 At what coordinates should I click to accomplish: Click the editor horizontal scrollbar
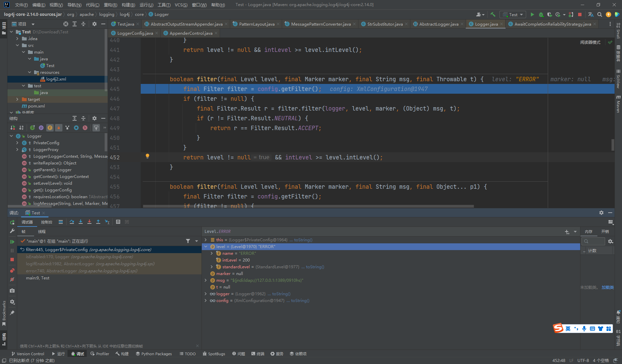point(308,206)
